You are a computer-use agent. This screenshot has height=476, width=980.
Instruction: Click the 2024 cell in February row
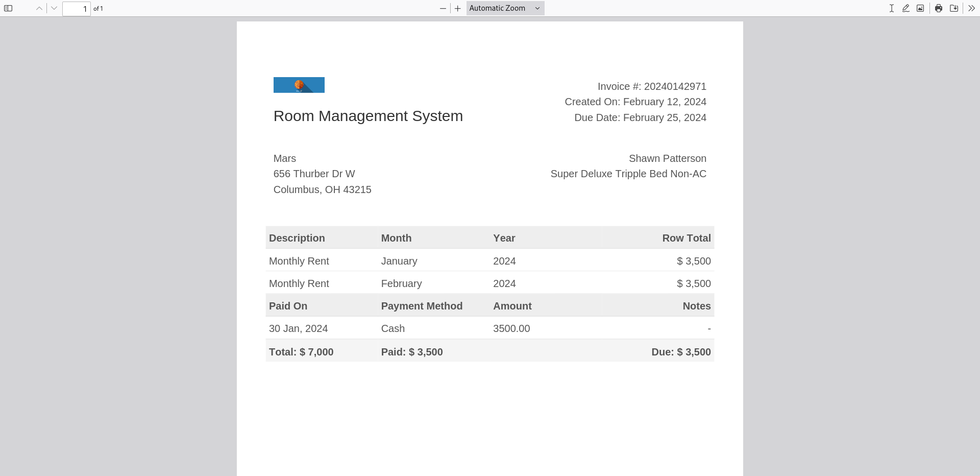pos(504,283)
